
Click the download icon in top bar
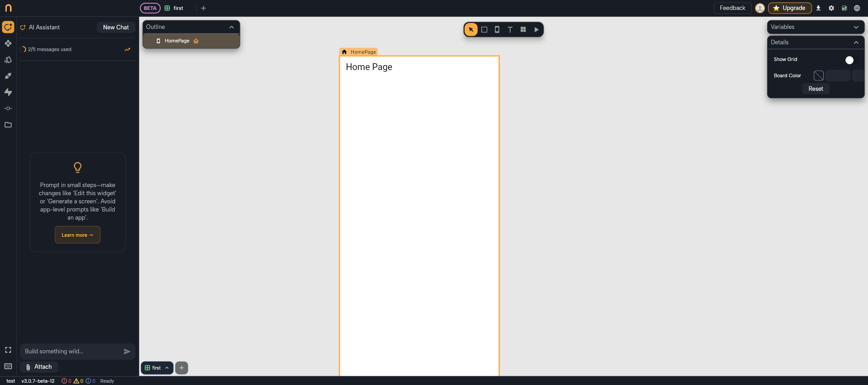(818, 8)
